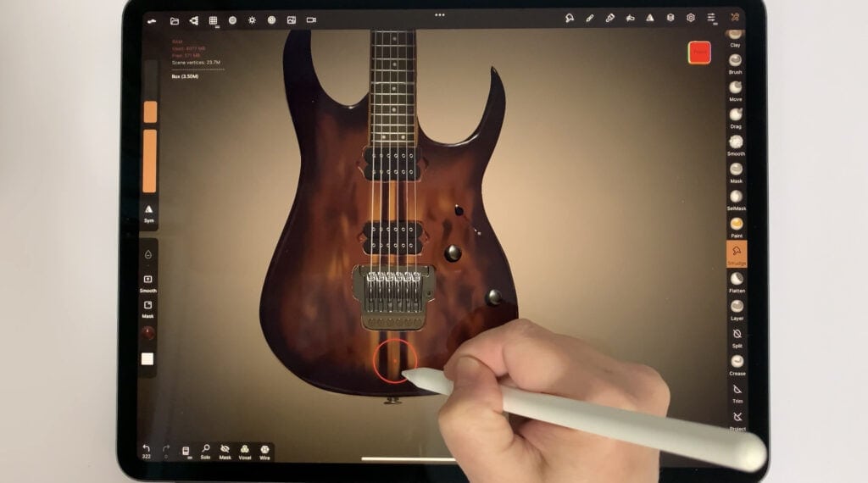Viewport: 868px width, 483px height.
Task: Expand the Settings gear menu
Action: (690, 18)
